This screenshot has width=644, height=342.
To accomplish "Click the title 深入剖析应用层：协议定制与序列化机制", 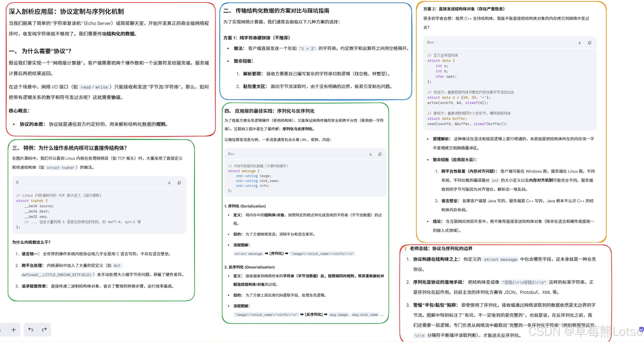I will [x=66, y=12].
